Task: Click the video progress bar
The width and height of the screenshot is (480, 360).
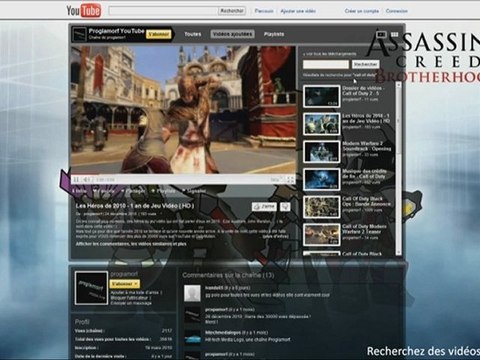Action: [183, 175]
